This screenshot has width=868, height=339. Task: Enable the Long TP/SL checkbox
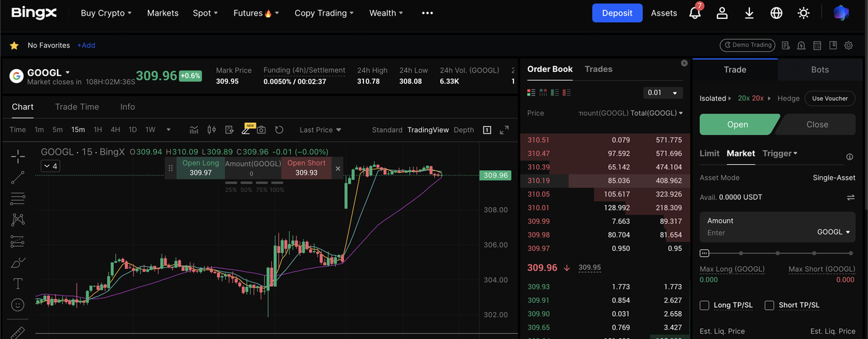coord(705,305)
